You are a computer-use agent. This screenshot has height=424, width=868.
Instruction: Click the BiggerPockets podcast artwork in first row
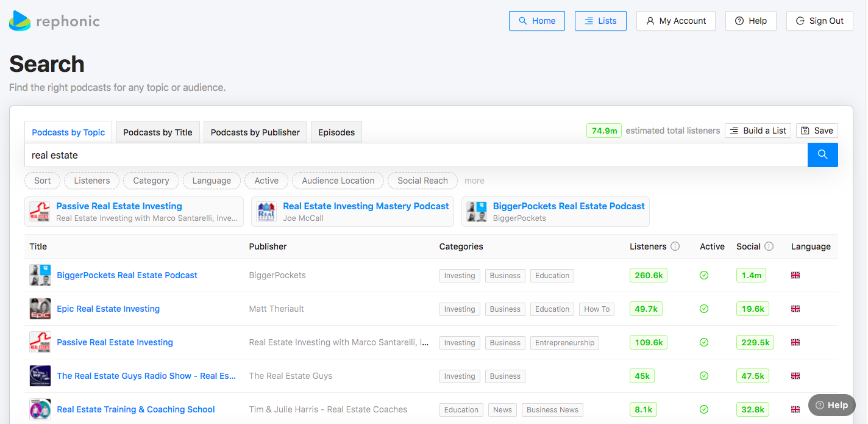40,275
